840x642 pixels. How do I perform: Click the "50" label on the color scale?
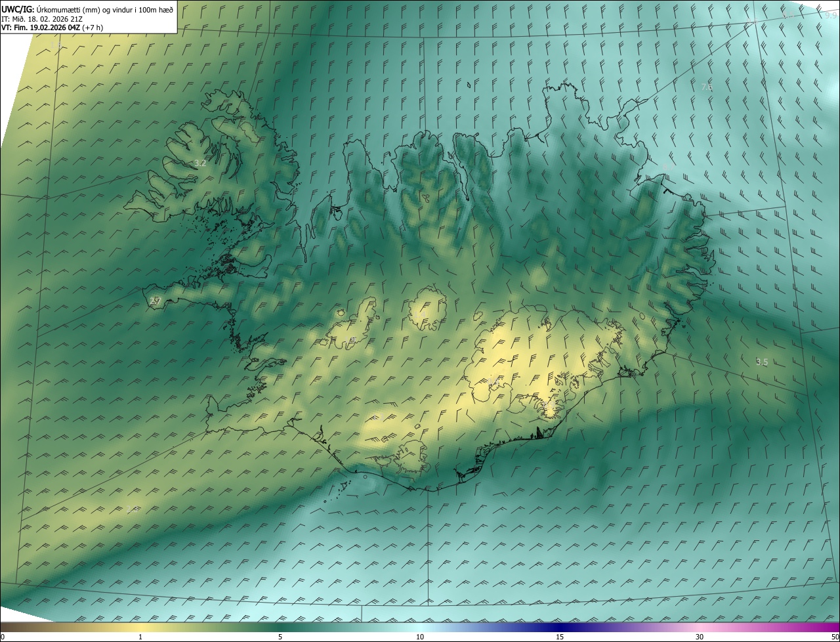pos(835,637)
